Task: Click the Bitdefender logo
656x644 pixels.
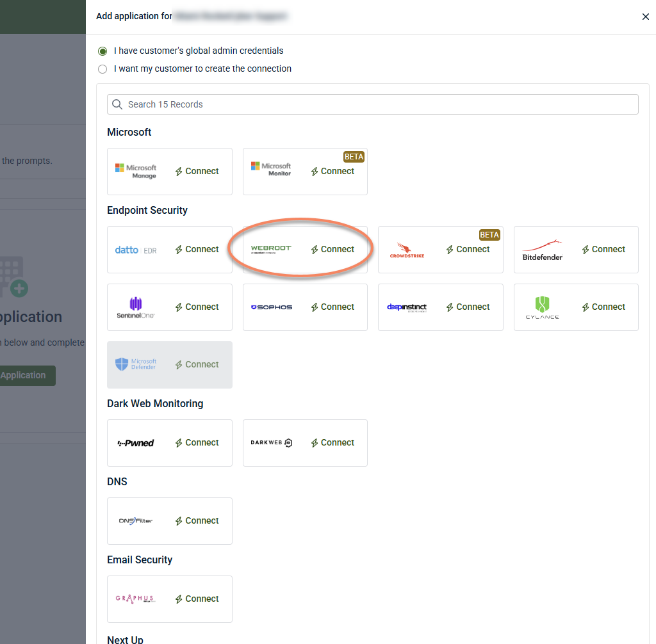Action: [x=542, y=250]
